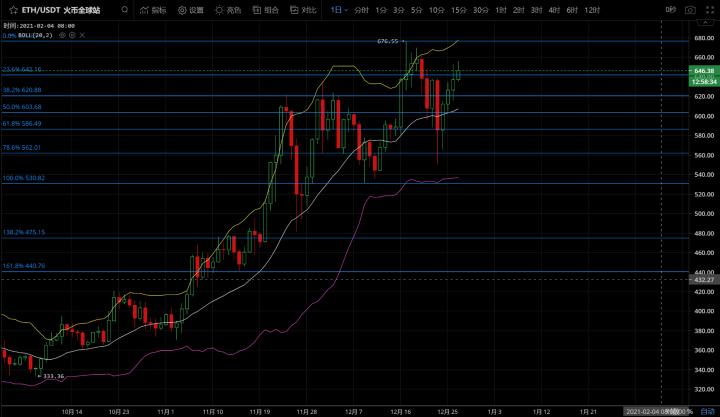
Task: Click the 11月 19 date on time axis
Action: point(259,411)
